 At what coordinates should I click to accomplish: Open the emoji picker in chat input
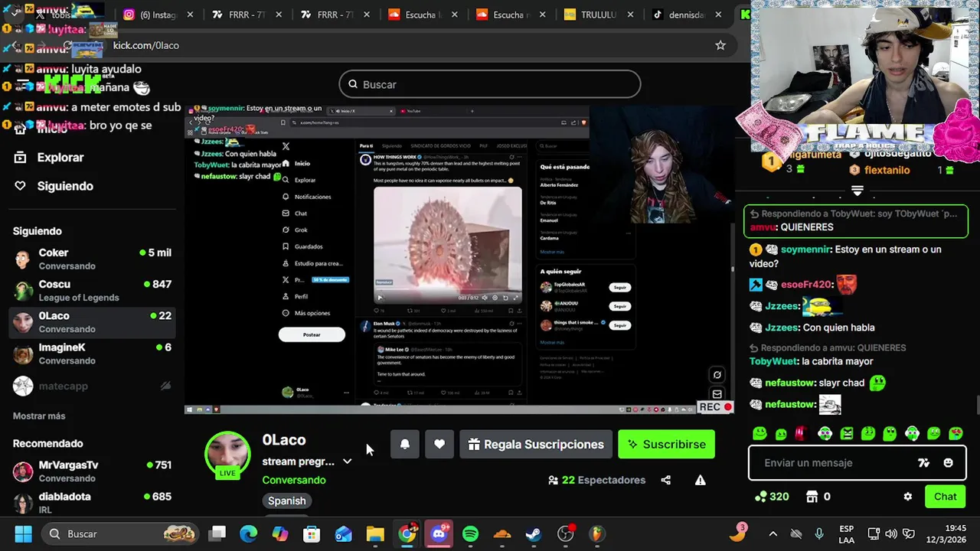point(949,462)
